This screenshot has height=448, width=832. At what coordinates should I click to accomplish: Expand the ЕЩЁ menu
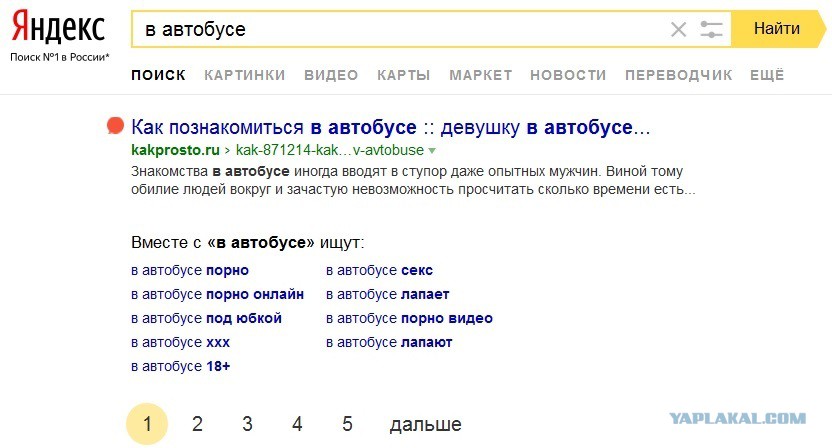(x=767, y=74)
